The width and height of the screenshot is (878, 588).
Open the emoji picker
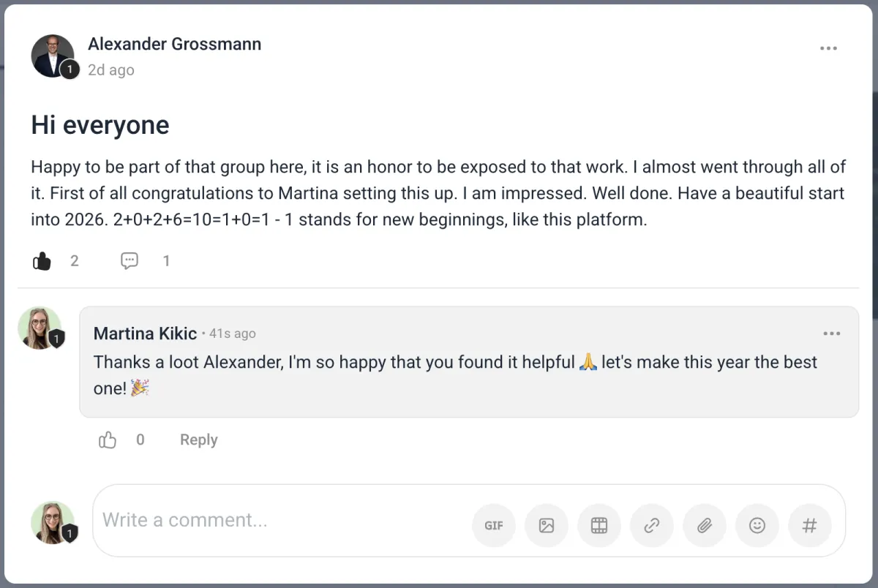pos(757,525)
